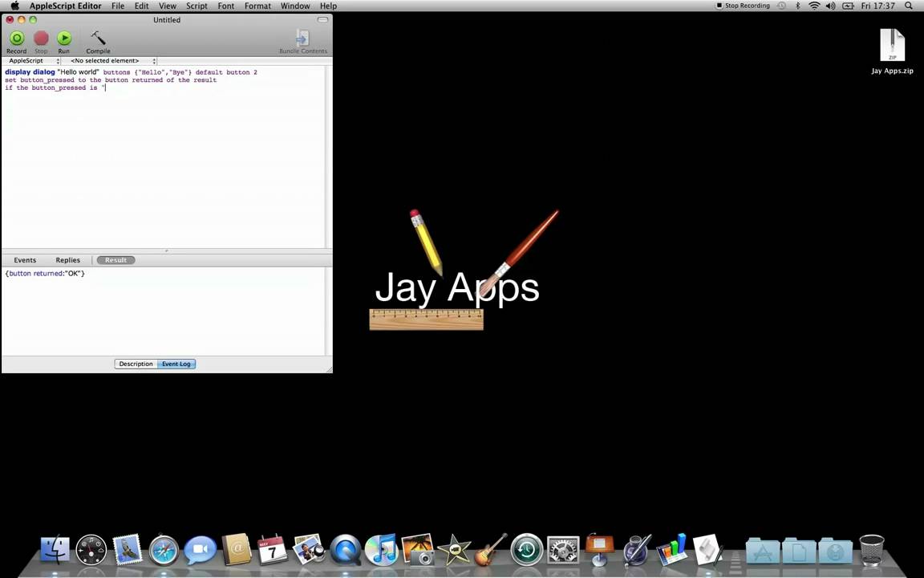Viewport: 924px width, 578px height.
Task: Open Spotlight search in the menu bar
Action: pos(909,6)
